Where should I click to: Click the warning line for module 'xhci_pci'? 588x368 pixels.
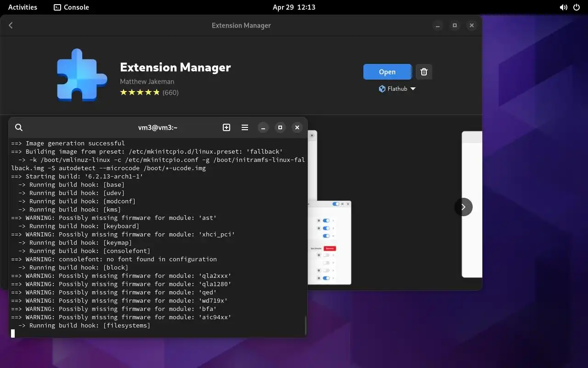(x=123, y=234)
